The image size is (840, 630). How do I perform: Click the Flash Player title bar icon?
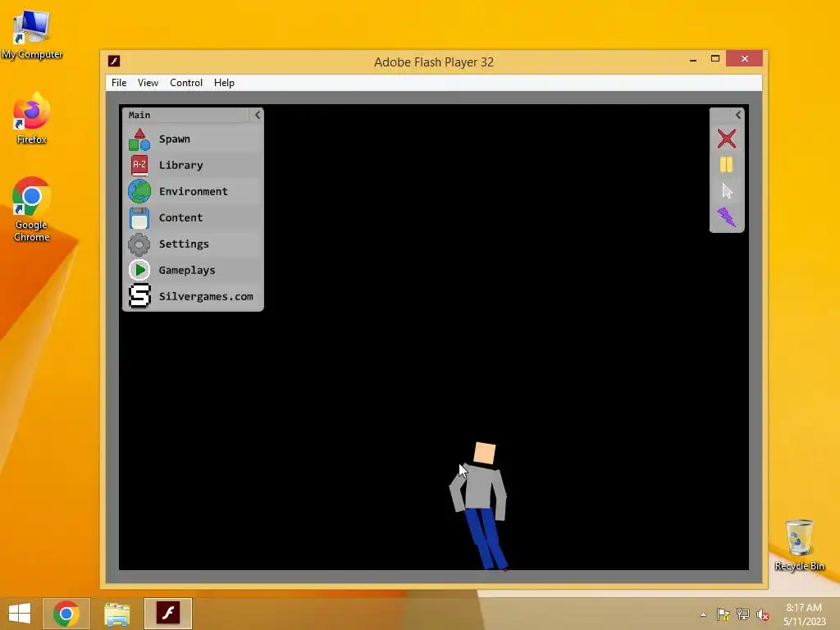click(x=114, y=61)
